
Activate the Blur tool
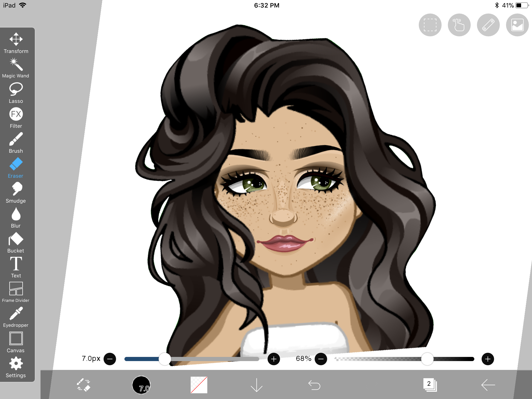coord(16,218)
